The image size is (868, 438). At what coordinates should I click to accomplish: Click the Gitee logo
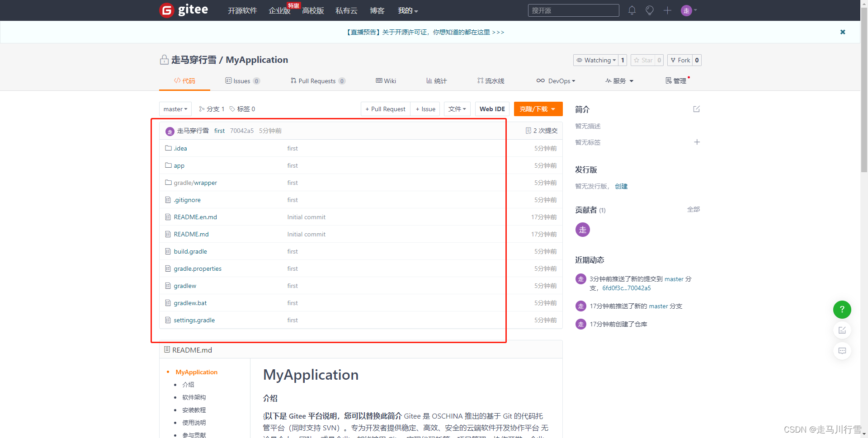tap(184, 10)
